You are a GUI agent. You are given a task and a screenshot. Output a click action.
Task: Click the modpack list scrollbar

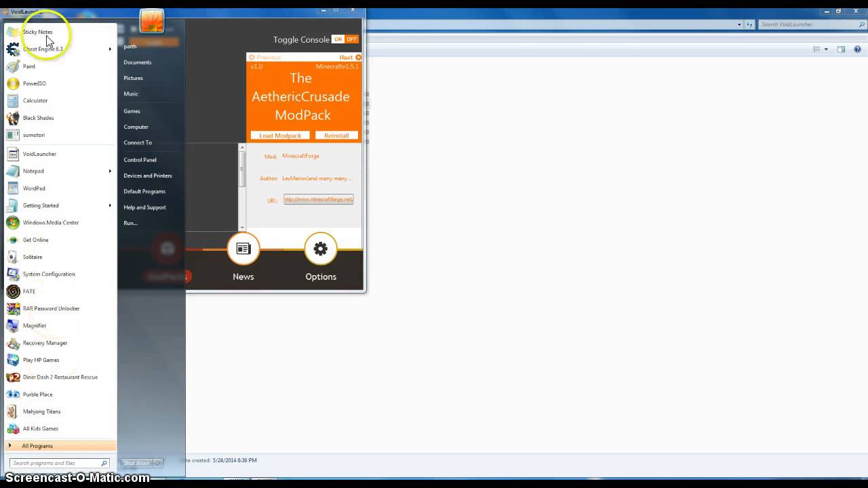point(242,168)
